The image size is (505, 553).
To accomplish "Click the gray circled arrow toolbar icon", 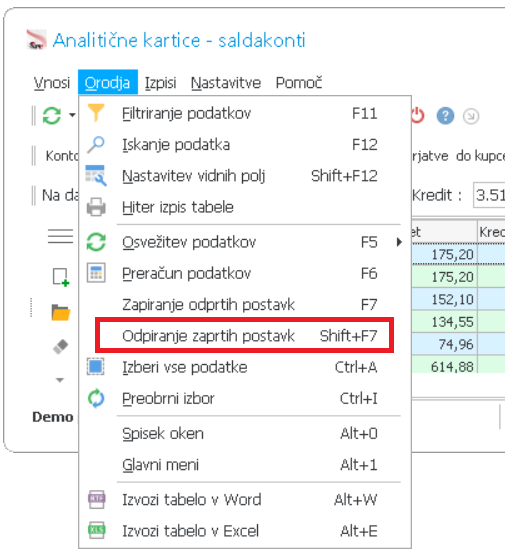I will [471, 116].
